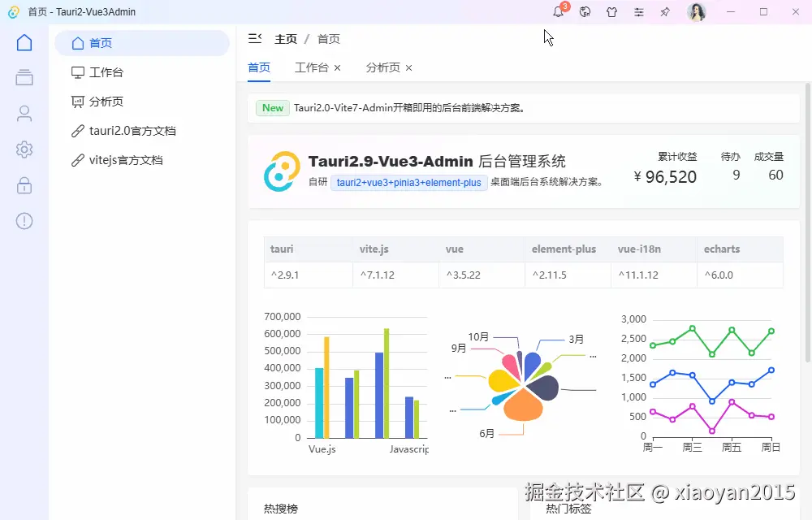
Task: Expand the gear settings item in left rail
Action: click(x=24, y=149)
